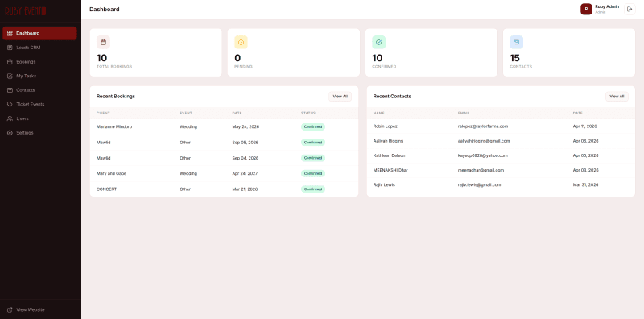Viewport: 644px width, 319px height.
Task: Click Confirmed status badge for Marianne Mindoro
Action: click(313, 127)
